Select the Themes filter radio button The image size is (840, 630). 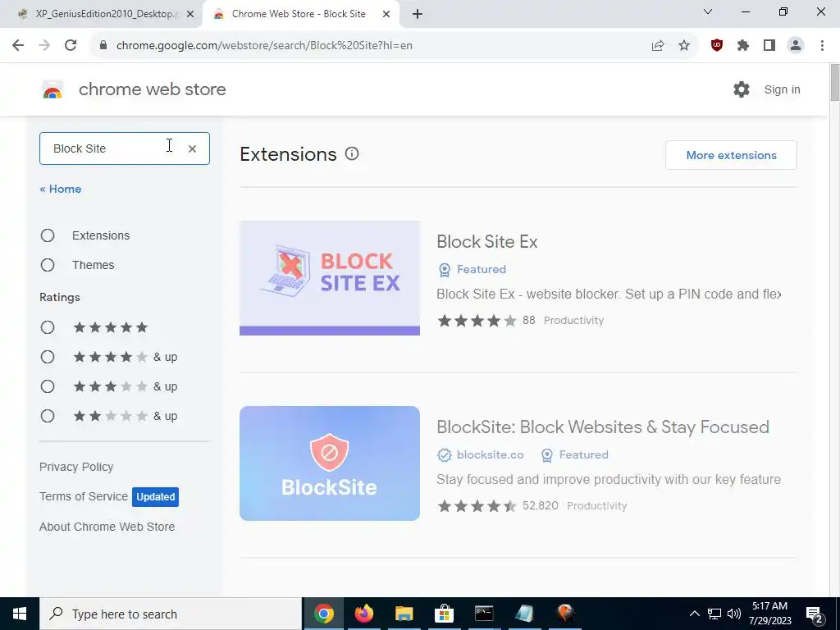point(48,265)
